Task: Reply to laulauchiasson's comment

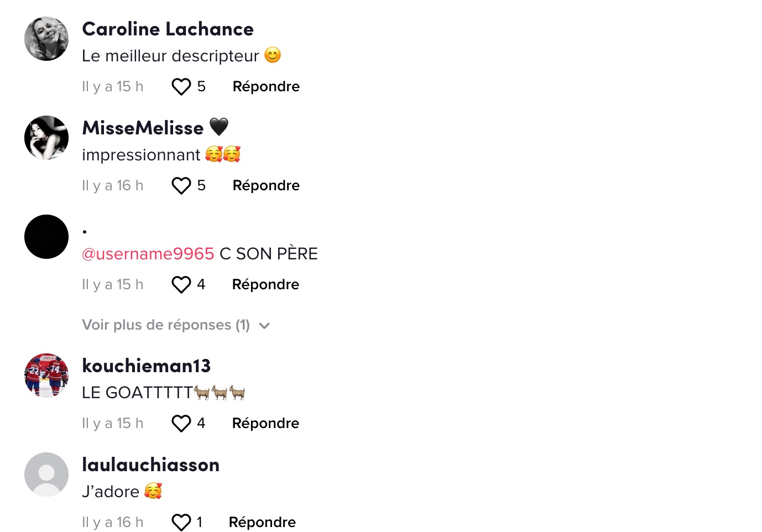Action: [262, 523]
